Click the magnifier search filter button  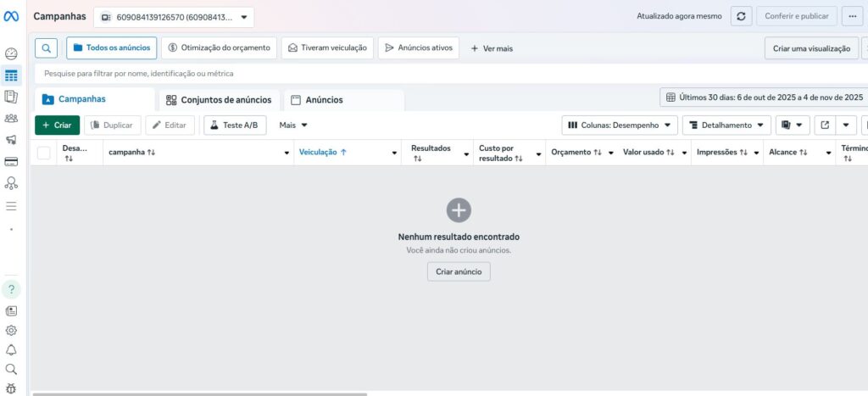coord(47,48)
